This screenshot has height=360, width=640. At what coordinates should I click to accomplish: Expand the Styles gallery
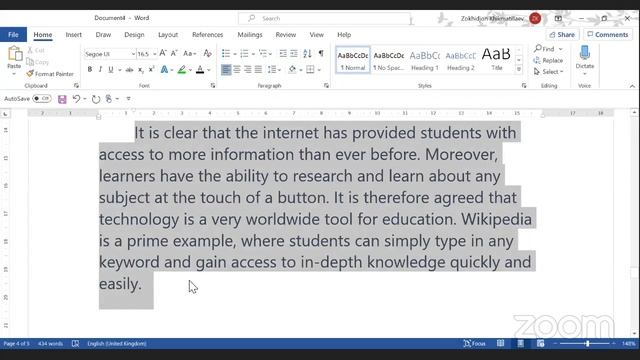tap(519, 70)
